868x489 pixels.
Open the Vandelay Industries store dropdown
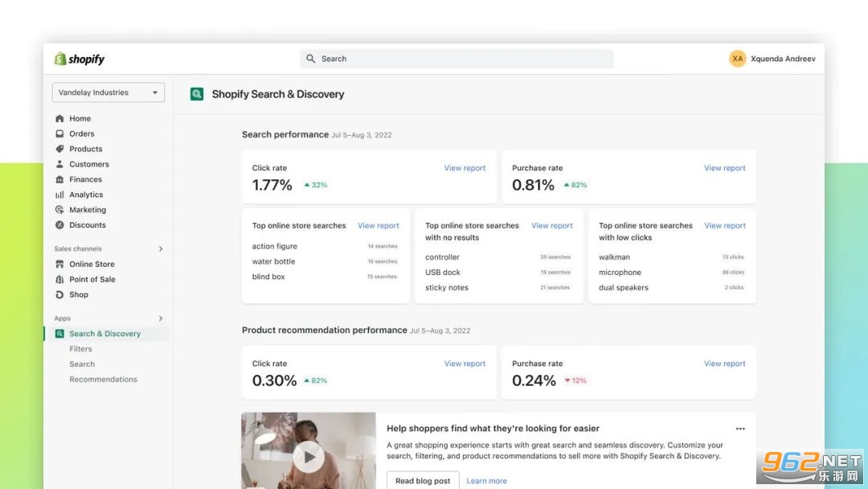(108, 92)
